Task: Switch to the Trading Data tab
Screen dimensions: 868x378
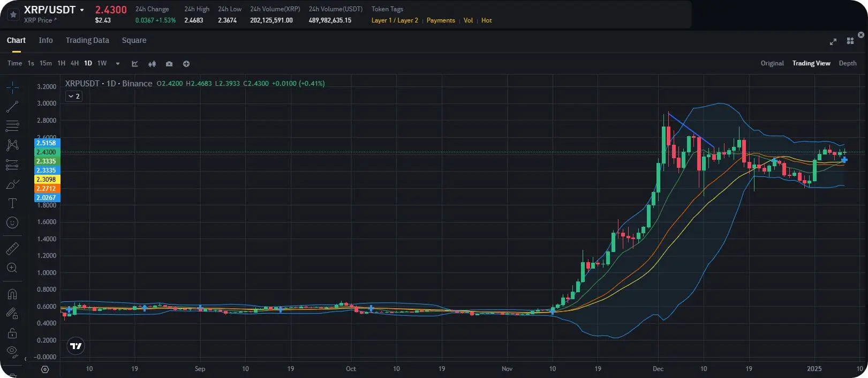Action: click(x=87, y=40)
